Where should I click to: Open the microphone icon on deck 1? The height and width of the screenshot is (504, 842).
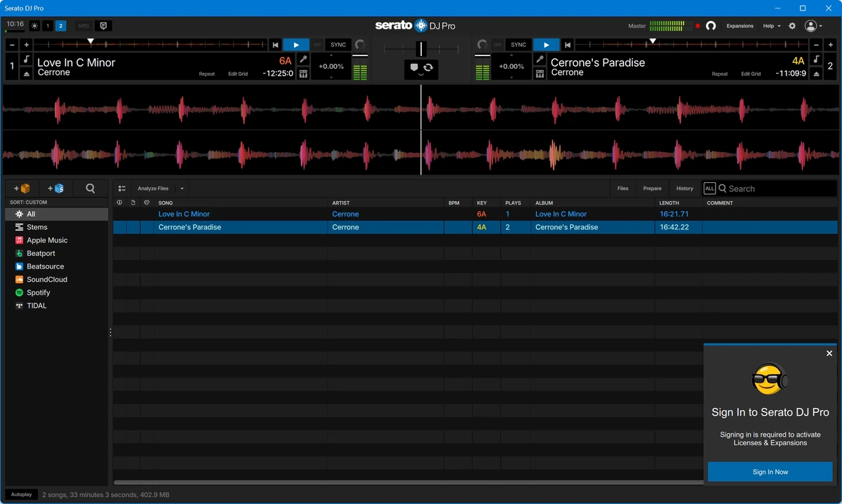pyautogui.click(x=303, y=60)
